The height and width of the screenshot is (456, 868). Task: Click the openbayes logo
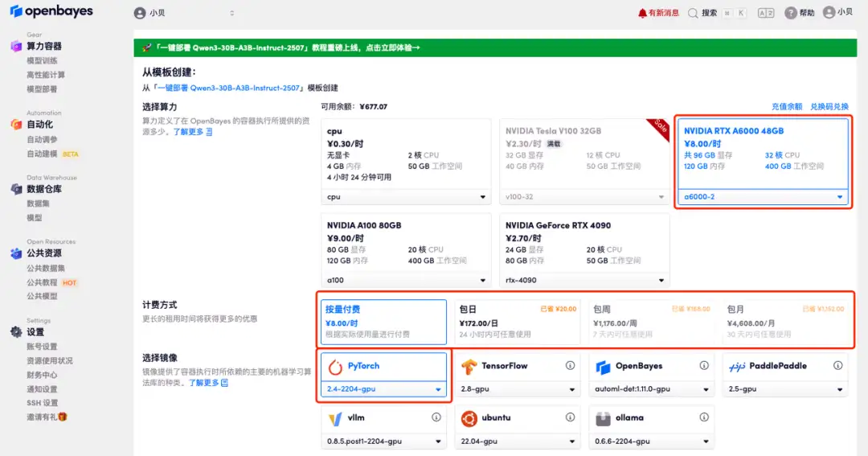(51, 11)
